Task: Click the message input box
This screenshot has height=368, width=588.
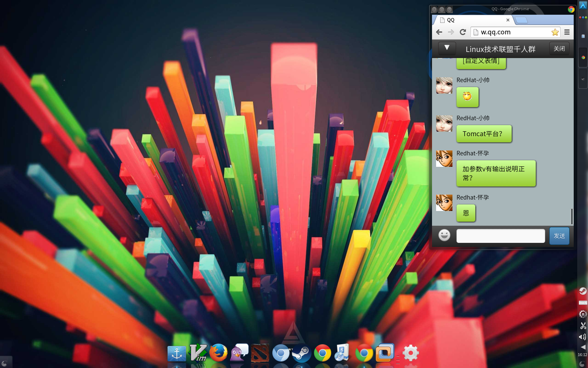Action: coord(501,236)
